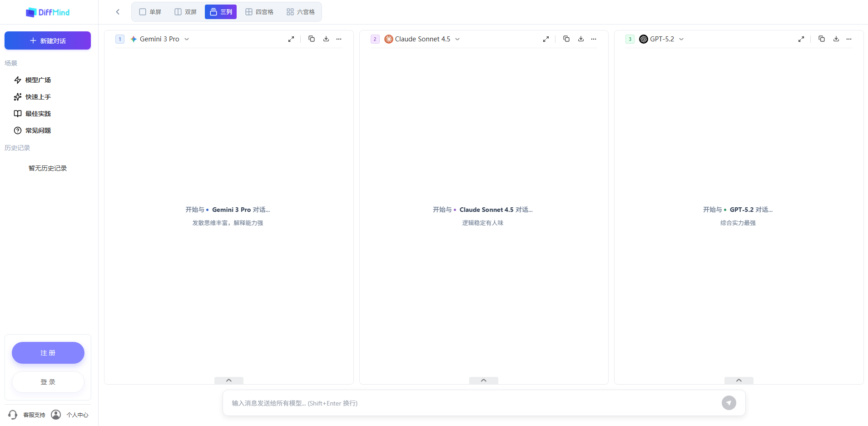Expand the GPT-5.2 panel fullscreen
Viewport: 868px width, 426px height.
click(801, 39)
